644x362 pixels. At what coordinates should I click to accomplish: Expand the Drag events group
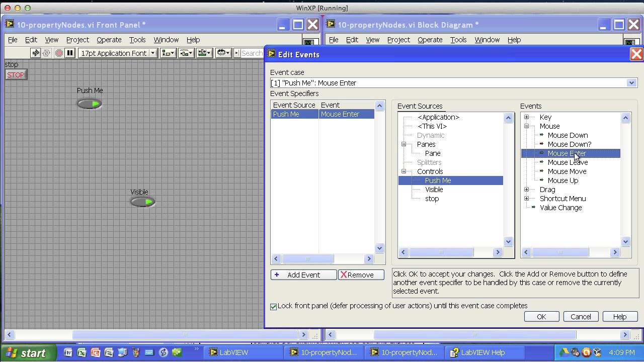[x=526, y=189]
